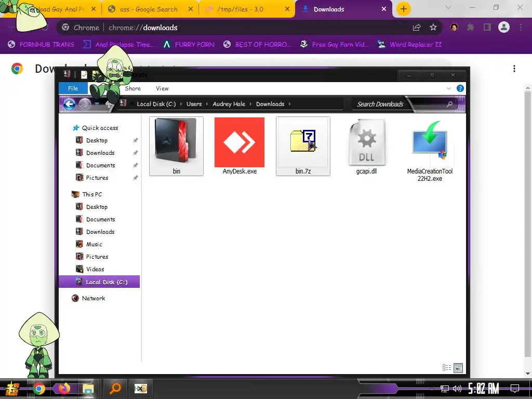Open the bin folder in Downloads
Image resolution: width=532 pixels, height=399 pixels.
[176, 146]
